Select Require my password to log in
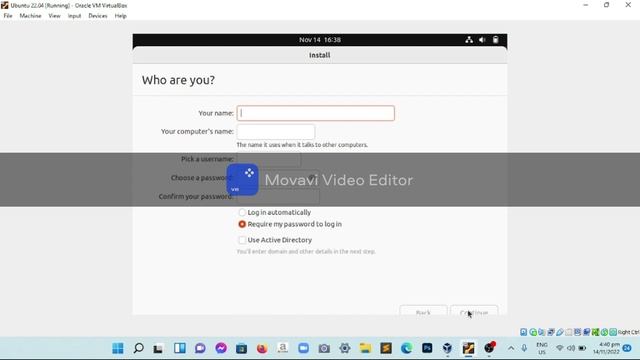640x360 pixels. point(242,224)
